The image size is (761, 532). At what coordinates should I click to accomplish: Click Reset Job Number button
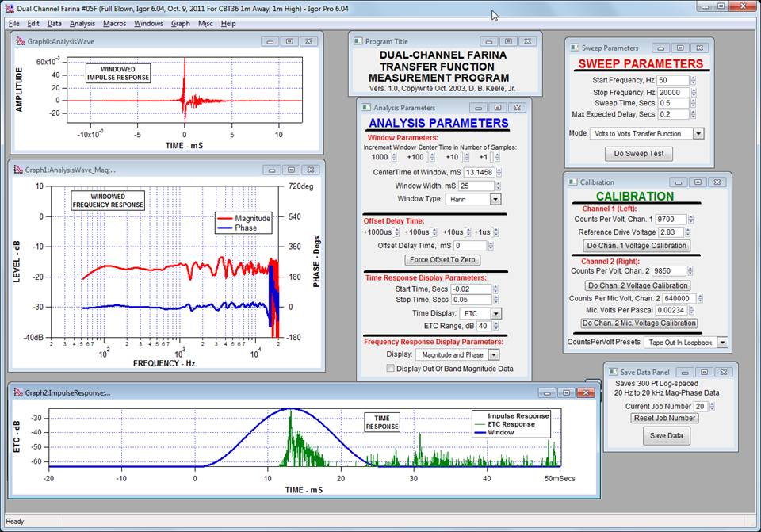(664, 418)
